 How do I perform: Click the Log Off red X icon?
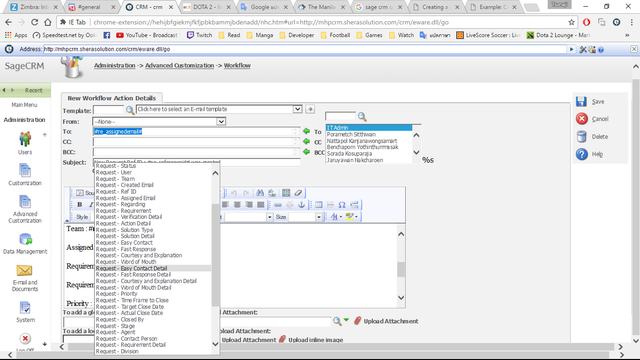pyautogui.click(x=25, y=338)
